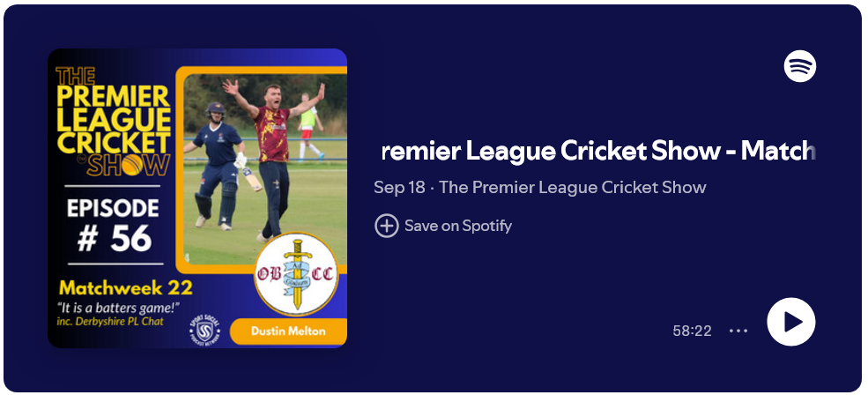The image size is (868, 395).
Task: Click the Dustin Melton name label
Action: coord(288,332)
